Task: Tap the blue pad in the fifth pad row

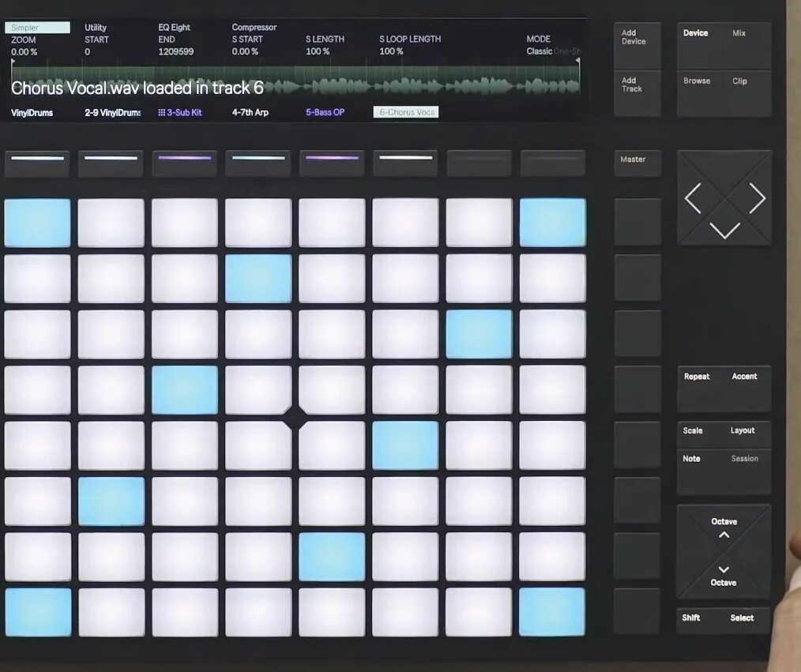Action: tap(405, 445)
